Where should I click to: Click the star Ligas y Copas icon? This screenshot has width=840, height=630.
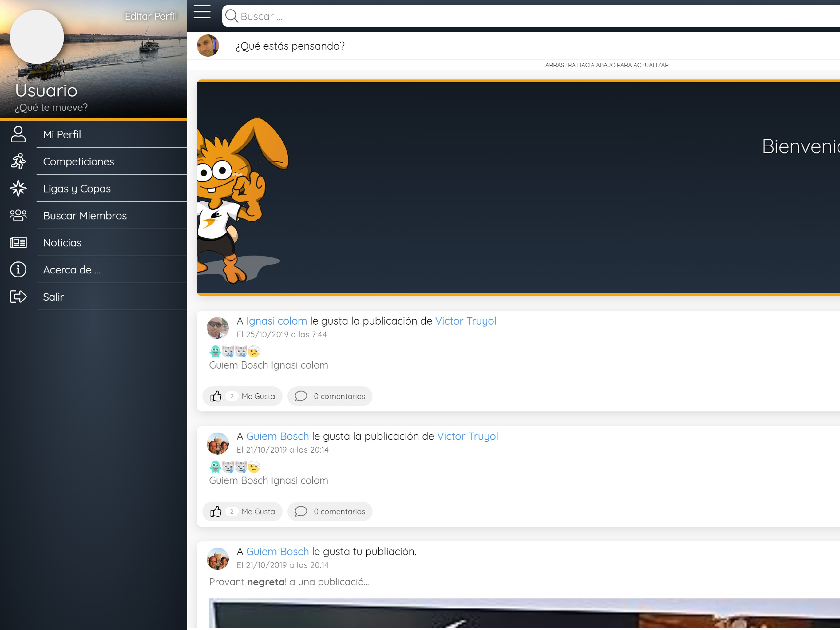[x=18, y=189]
